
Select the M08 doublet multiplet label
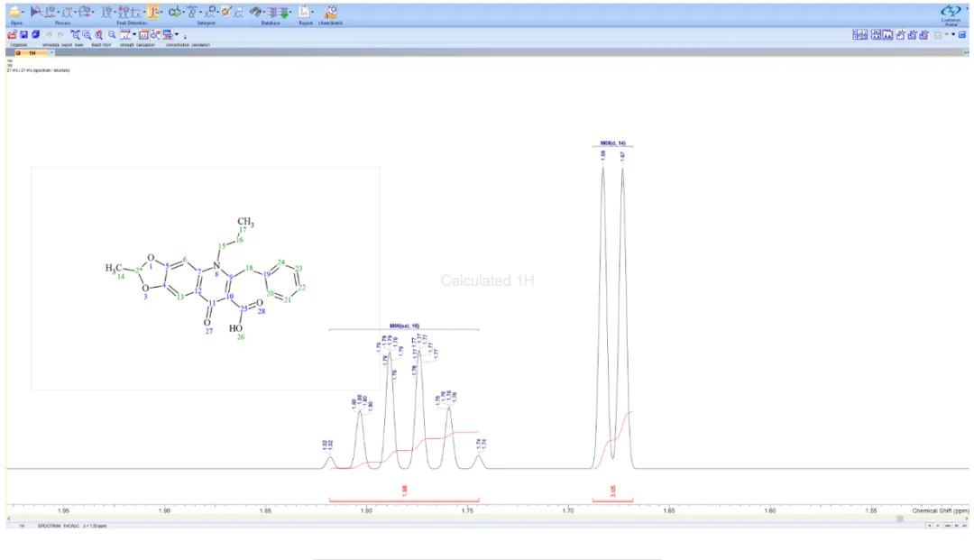(x=612, y=142)
